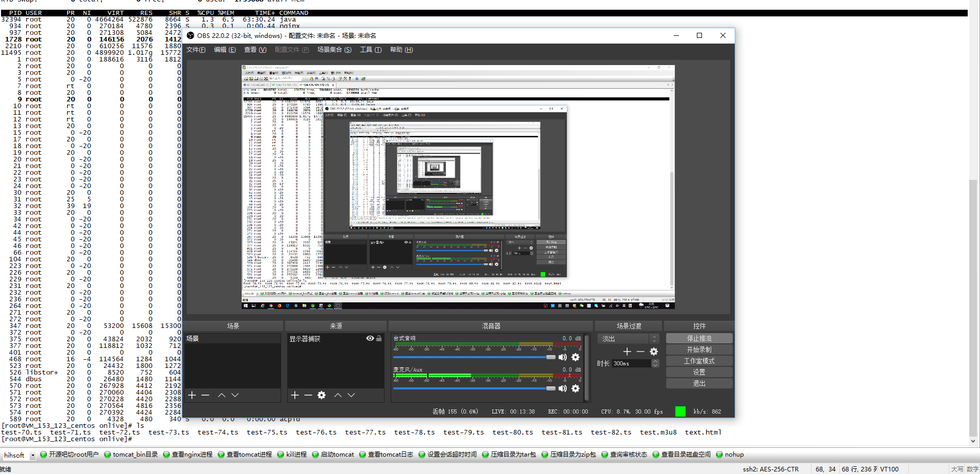Click 时长 300ms duration field
Image resolution: width=980 pixels, height=474 pixels.
[631, 363]
